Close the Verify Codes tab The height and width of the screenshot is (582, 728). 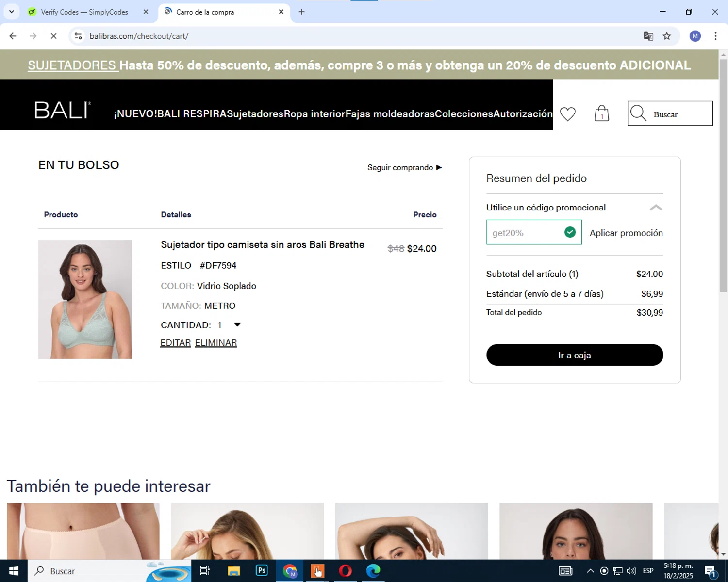(x=146, y=12)
